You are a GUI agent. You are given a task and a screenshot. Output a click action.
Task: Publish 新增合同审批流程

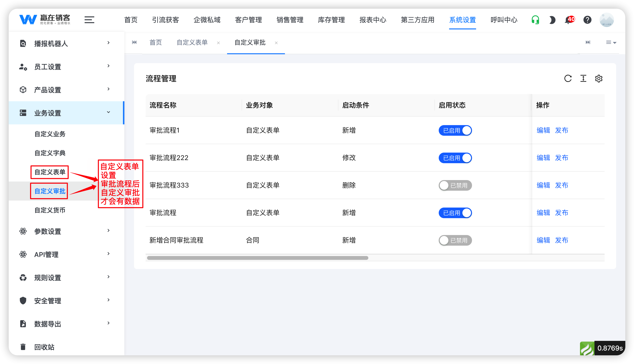[x=561, y=240]
